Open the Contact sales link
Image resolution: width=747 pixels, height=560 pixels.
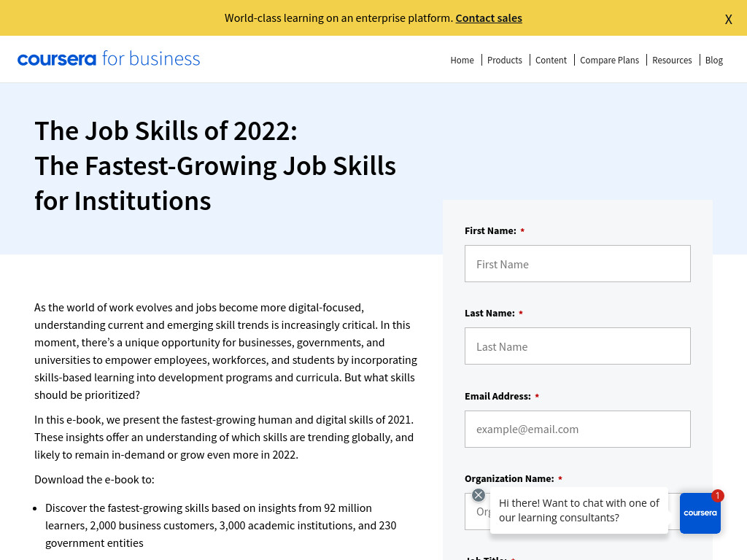tap(488, 18)
